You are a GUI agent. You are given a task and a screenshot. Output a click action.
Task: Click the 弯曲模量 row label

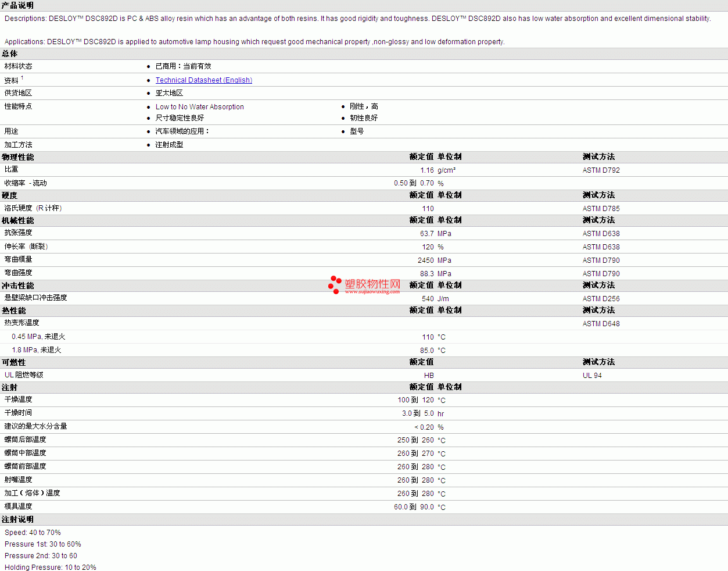[x=19, y=259]
